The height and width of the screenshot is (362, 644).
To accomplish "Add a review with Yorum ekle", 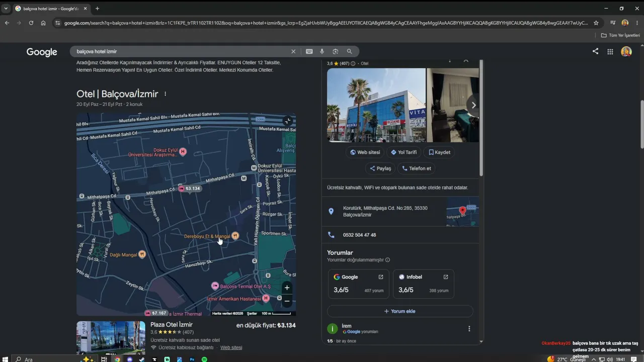I will 400,311.
